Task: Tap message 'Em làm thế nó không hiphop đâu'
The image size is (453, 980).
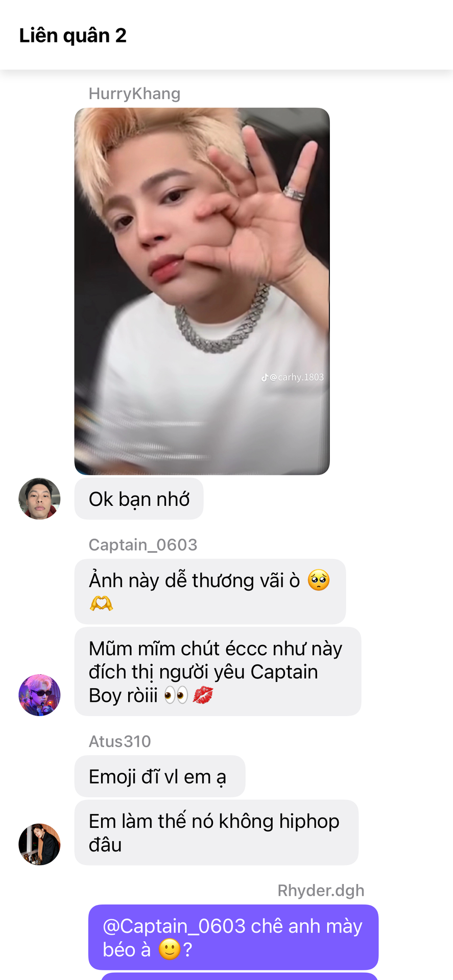Action: [x=217, y=832]
